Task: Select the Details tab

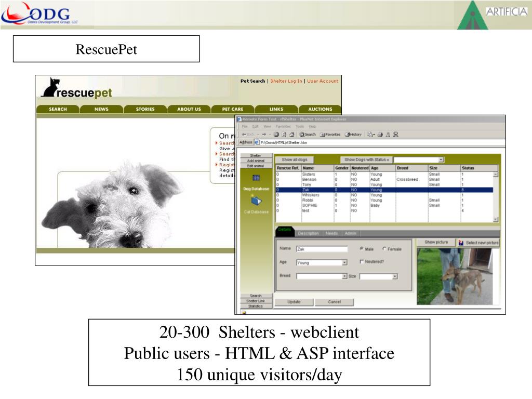Action: pyautogui.click(x=285, y=230)
